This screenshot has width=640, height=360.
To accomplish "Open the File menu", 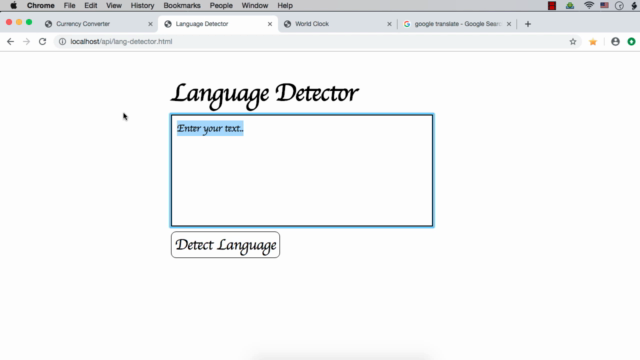I will click(x=69, y=6).
